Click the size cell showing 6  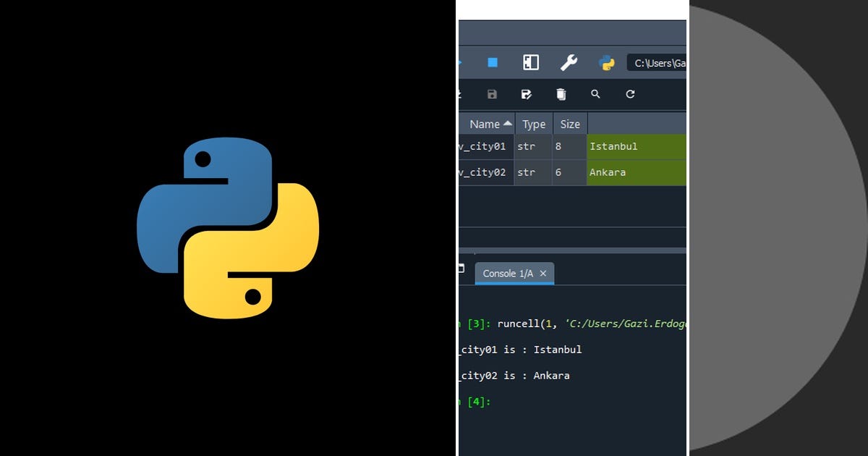pyautogui.click(x=569, y=172)
